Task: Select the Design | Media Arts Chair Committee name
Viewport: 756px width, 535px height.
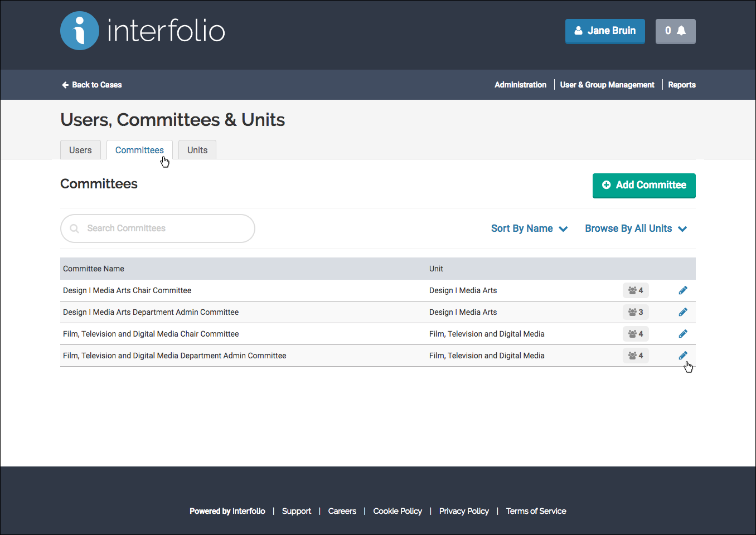Action: (127, 290)
